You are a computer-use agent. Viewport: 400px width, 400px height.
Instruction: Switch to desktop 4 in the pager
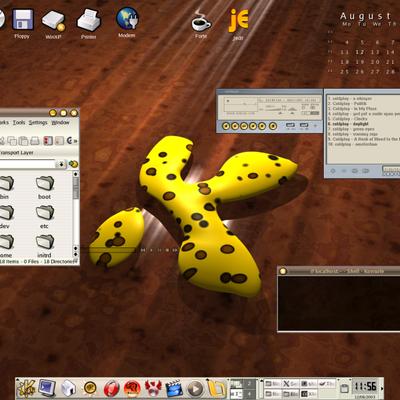[249, 393]
